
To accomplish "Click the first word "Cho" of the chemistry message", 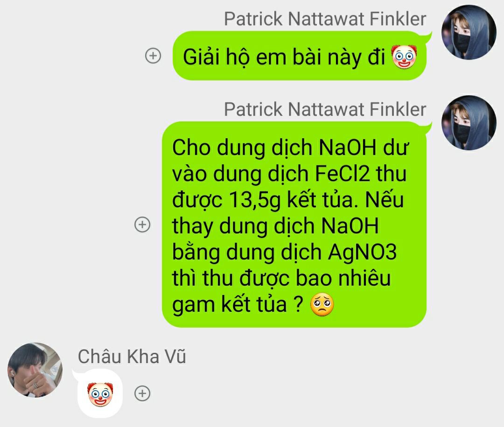I will coord(191,148).
